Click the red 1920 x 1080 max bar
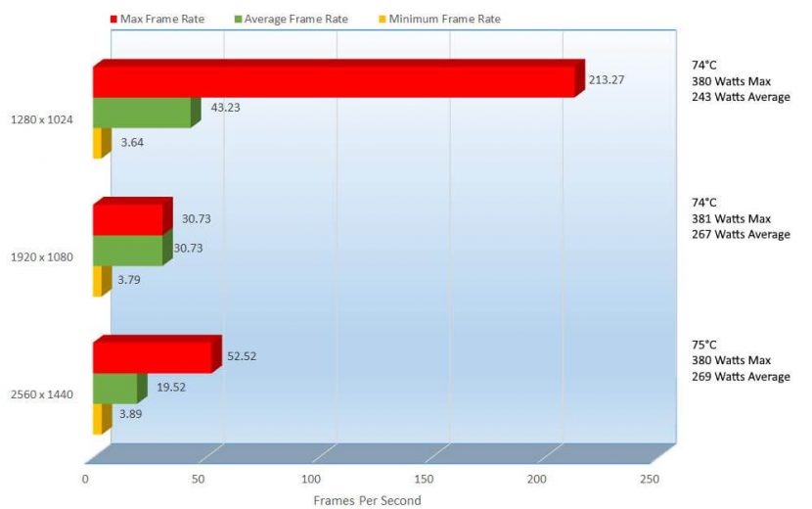The image size is (812, 509). [133, 216]
